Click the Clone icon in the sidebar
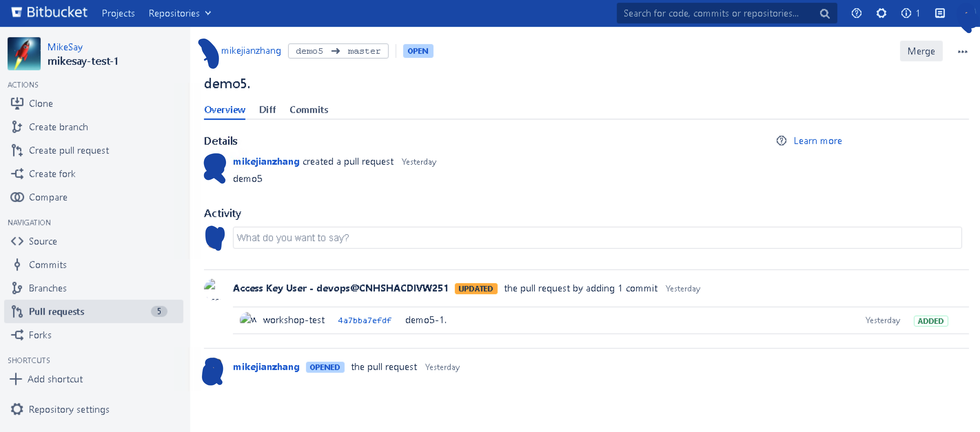 pyautogui.click(x=17, y=103)
